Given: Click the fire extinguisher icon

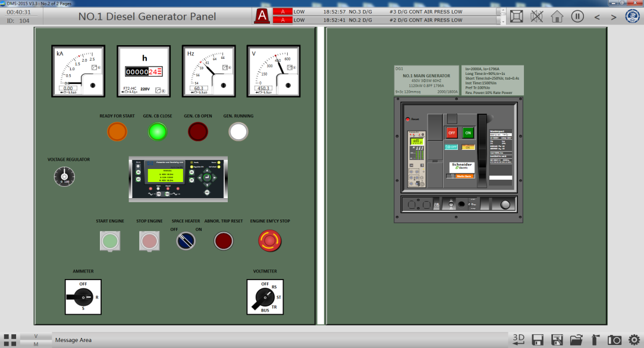Looking at the screenshot, I should (x=595, y=340).
